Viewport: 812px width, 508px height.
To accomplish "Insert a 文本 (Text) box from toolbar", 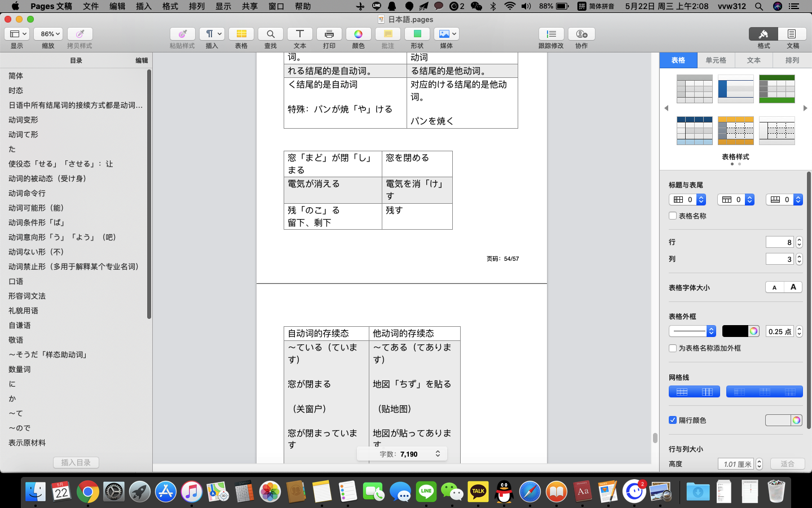I will coord(300,34).
